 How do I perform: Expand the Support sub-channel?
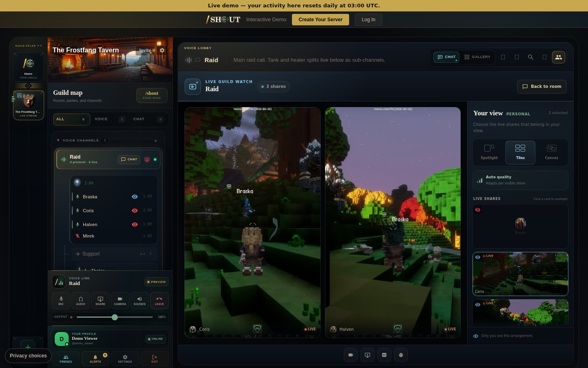[x=114, y=254]
